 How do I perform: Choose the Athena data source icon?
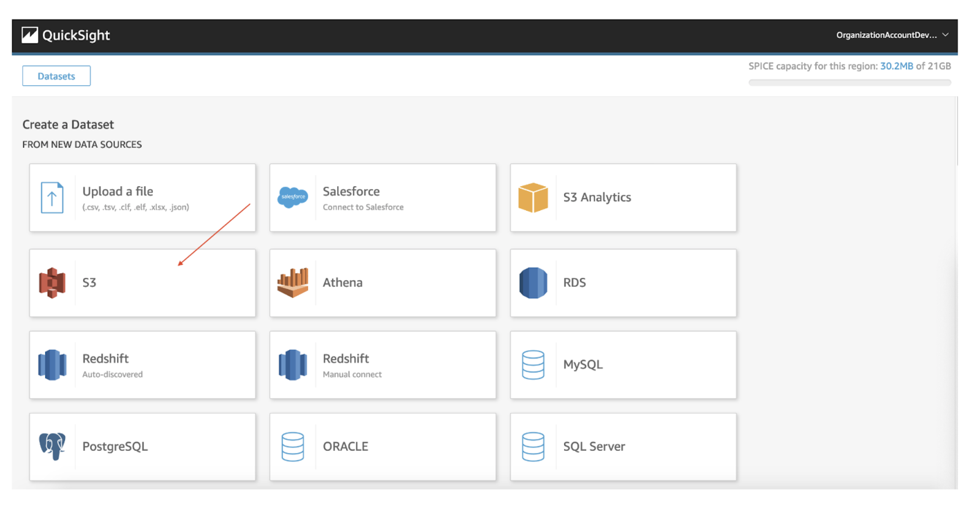(293, 283)
